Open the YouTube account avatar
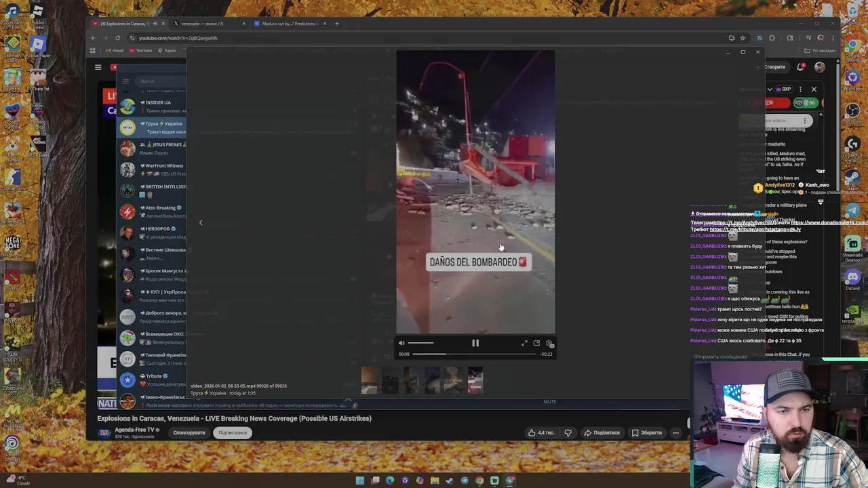Screen dimensions: 868x488 click(820, 67)
